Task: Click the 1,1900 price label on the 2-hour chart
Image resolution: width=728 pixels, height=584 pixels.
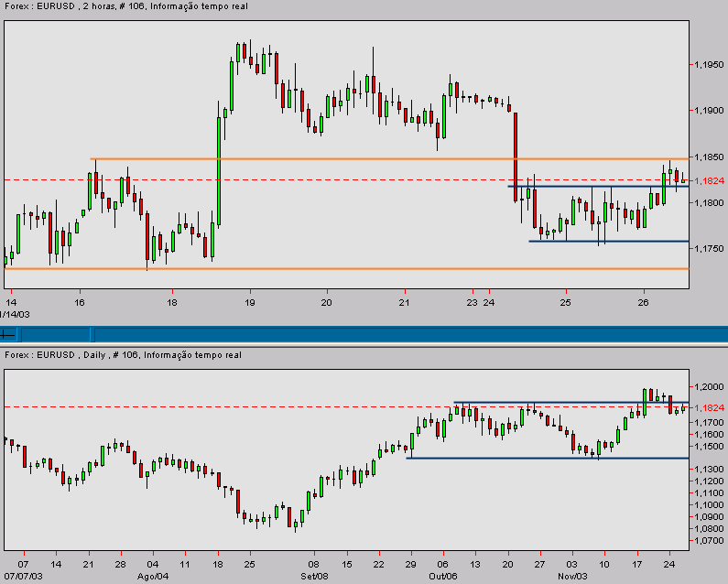Action: pyautogui.click(x=709, y=111)
